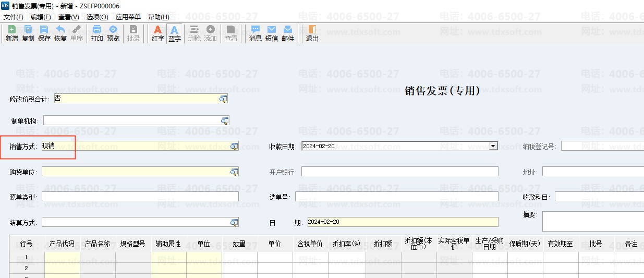Image resolution: width=644 pixels, height=278 pixels.
Task: Click the 邮件 email icon
Action: pyautogui.click(x=288, y=33)
